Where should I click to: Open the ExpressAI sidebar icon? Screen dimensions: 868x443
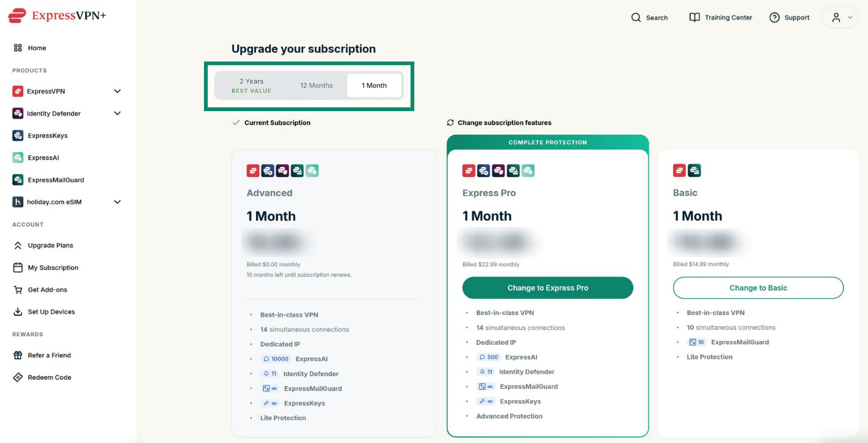[18, 158]
